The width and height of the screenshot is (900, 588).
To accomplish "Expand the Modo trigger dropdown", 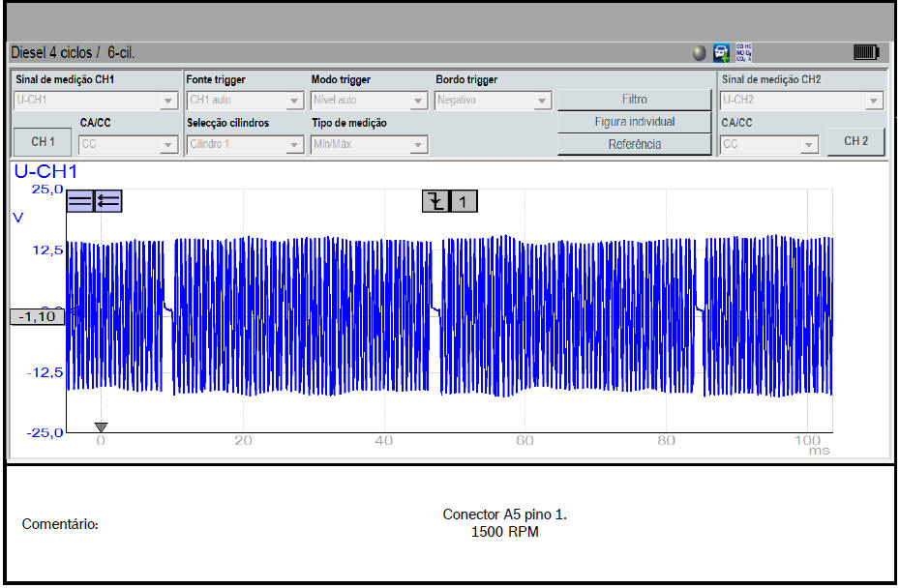I will coord(369,101).
